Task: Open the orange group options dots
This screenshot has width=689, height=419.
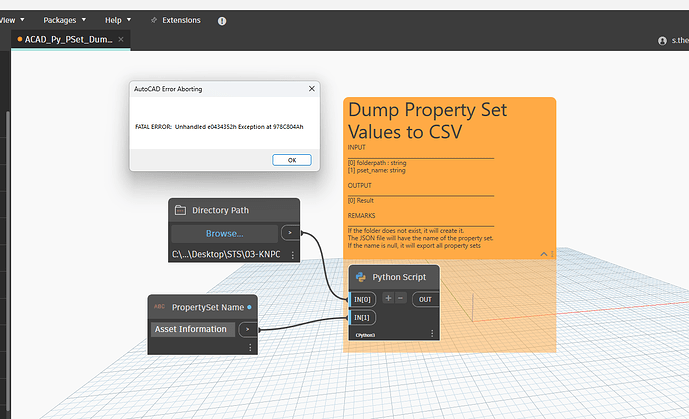Action: click(x=552, y=254)
